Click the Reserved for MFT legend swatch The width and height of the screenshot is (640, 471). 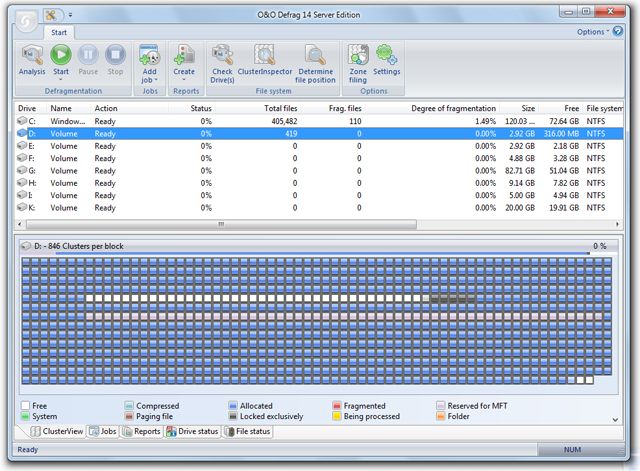click(440, 405)
